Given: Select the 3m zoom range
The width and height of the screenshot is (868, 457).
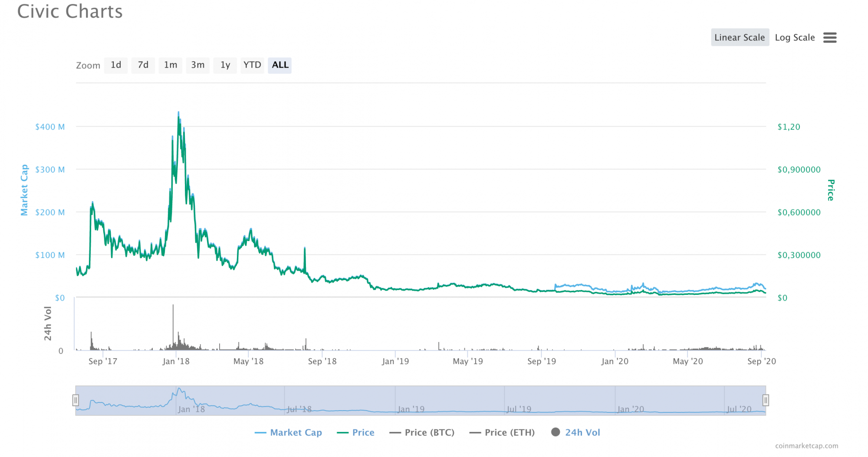Looking at the screenshot, I should pyautogui.click(x=198, y=65).
